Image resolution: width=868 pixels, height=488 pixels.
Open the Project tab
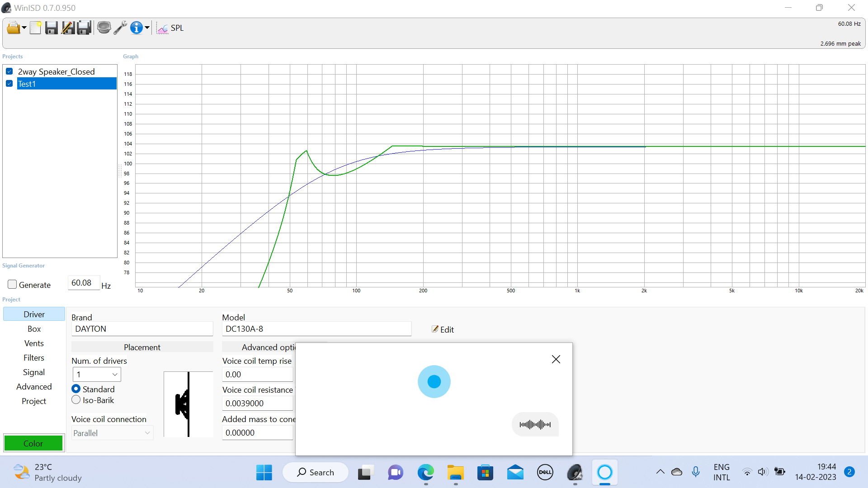34,401
